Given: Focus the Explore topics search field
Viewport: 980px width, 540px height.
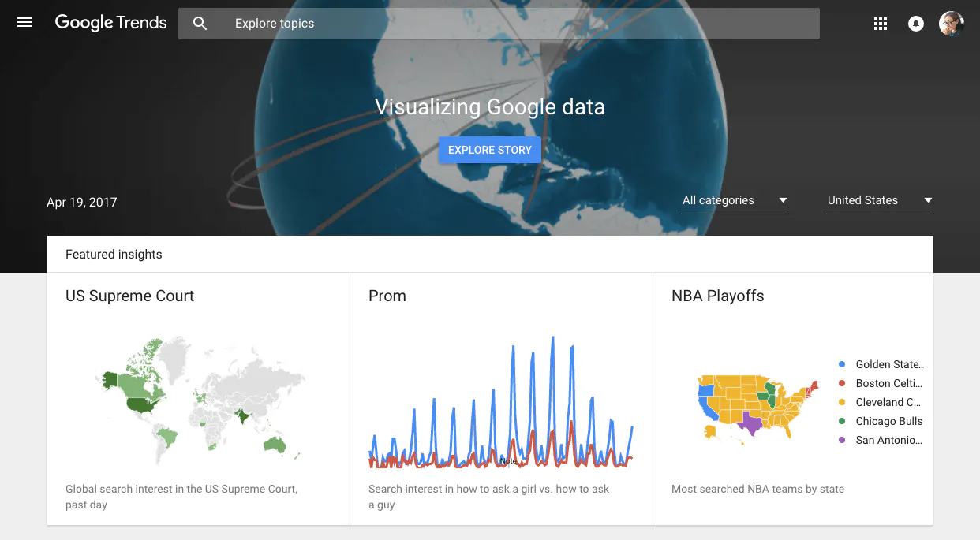Looking at the screenshot, I should 499,24.
